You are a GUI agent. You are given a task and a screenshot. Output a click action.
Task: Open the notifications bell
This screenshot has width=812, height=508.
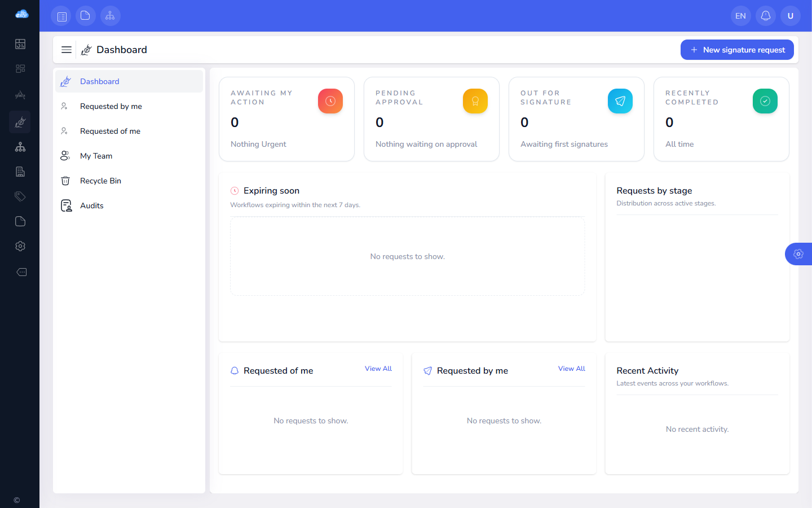click(x=766, y=16)
